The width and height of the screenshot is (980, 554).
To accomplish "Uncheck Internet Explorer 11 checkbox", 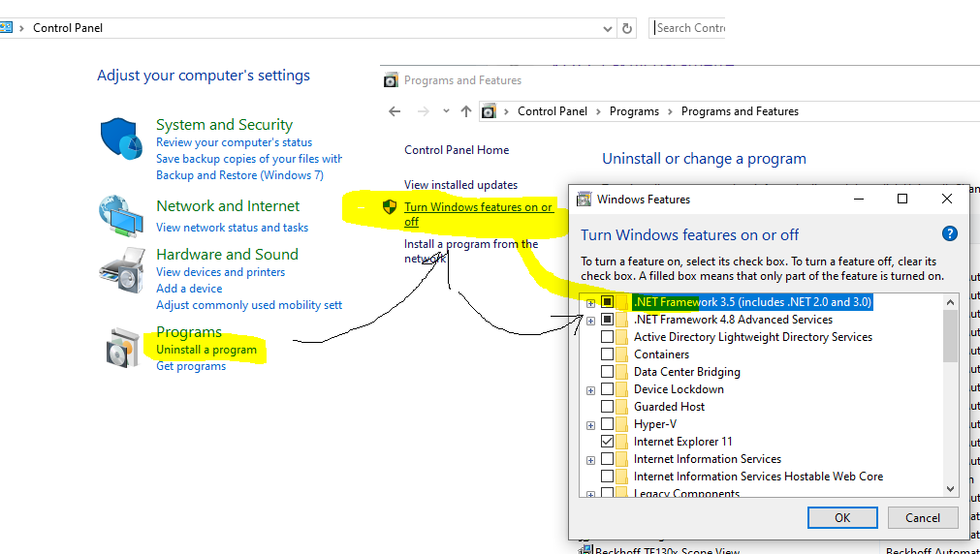I will point(607,442).
